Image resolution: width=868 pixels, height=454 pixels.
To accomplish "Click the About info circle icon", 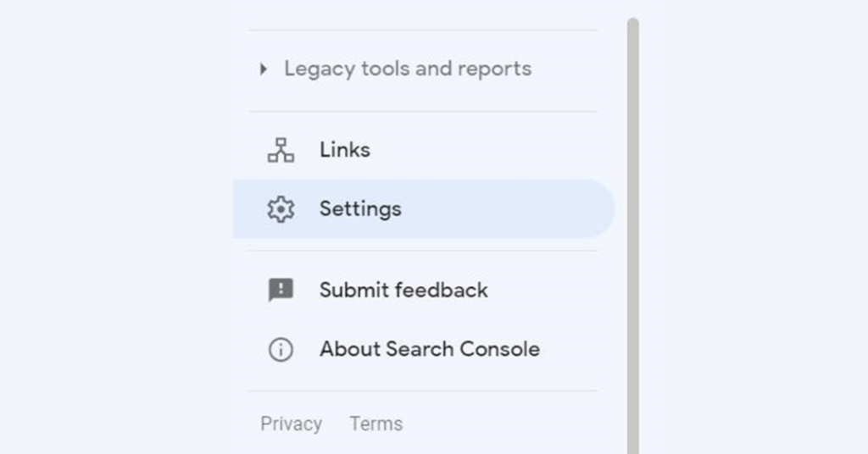I will click(281, 350).
